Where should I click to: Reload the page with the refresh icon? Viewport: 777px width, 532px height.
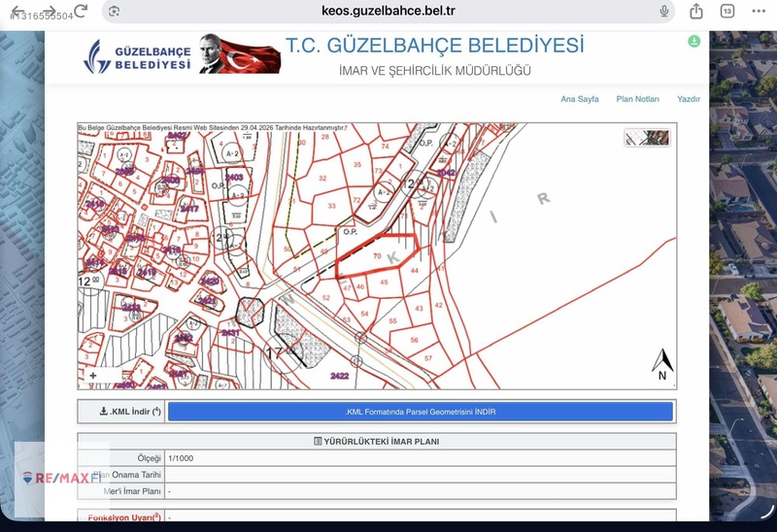[81, 11]
